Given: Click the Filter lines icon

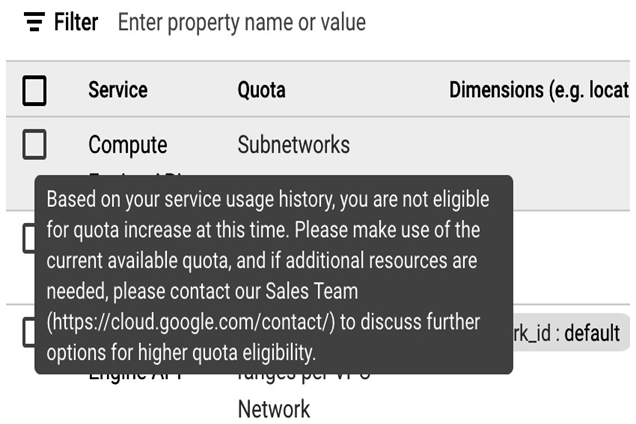Looking at the screenshot, I should tap(34, 22).
